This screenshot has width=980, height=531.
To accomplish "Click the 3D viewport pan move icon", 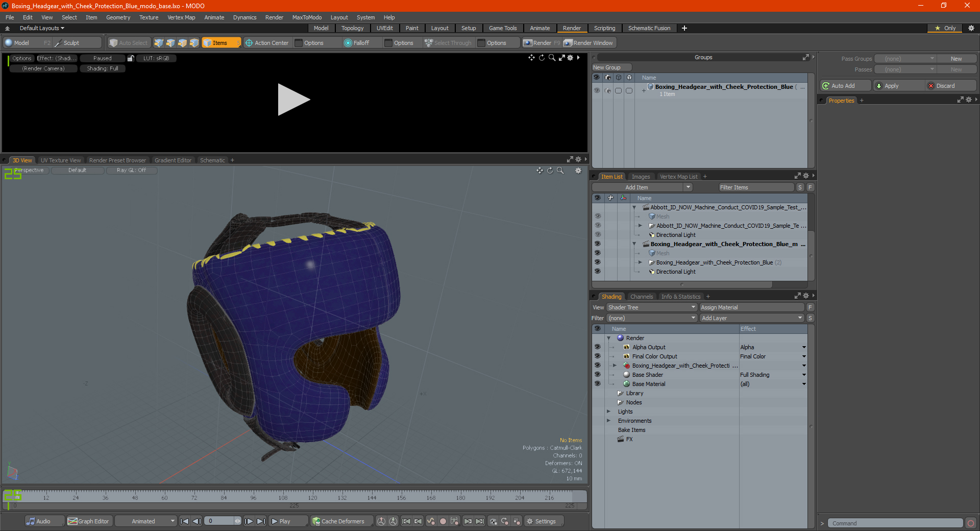I will (x=540, y=171).
